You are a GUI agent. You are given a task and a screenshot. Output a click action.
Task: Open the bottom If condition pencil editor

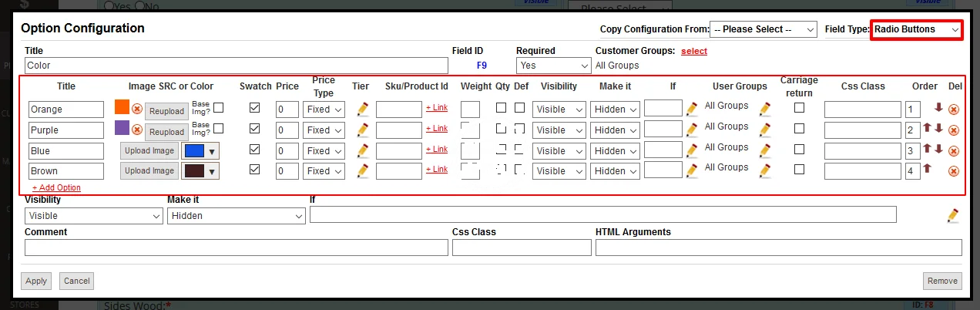coord(953,216)
